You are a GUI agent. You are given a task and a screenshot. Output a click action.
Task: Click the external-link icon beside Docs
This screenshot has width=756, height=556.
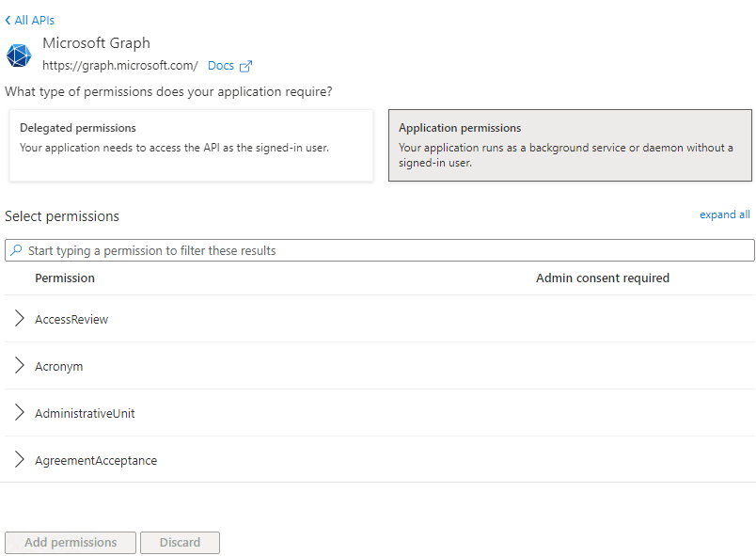[246, 66]
